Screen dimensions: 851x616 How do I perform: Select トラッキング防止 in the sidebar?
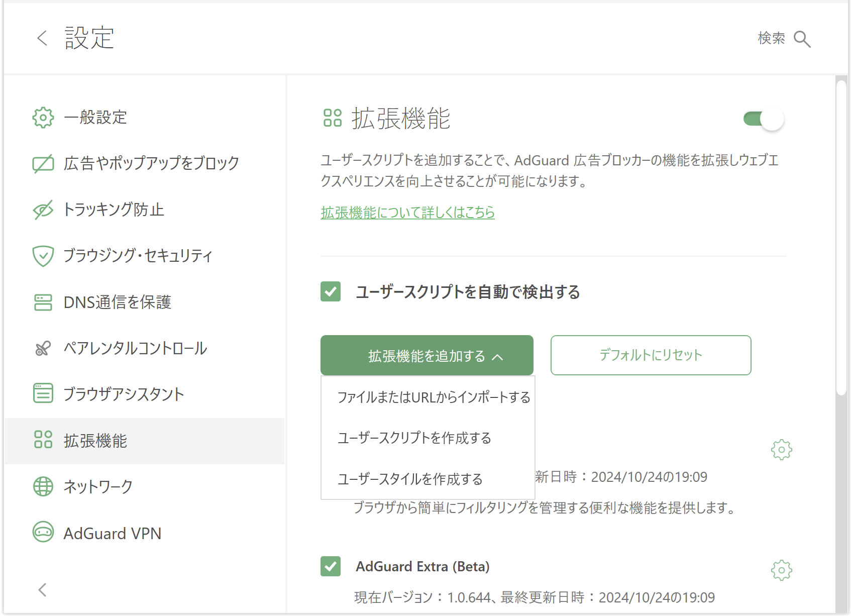(x=145, y=210)
